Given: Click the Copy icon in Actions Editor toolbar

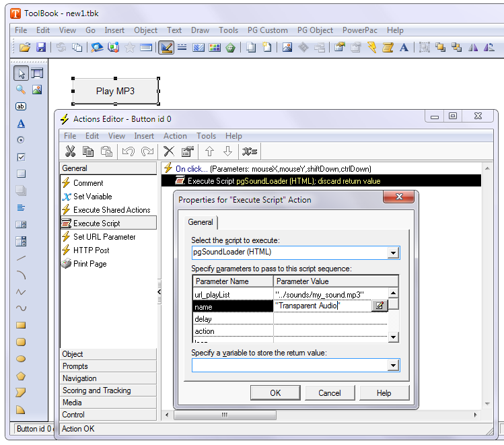Looking at the screenshot, I should (x=88, y=151).
